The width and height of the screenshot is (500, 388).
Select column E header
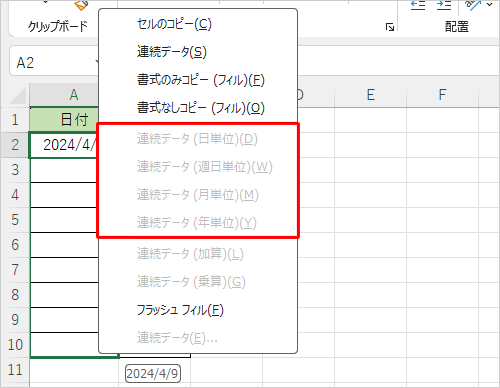point(370,95)
